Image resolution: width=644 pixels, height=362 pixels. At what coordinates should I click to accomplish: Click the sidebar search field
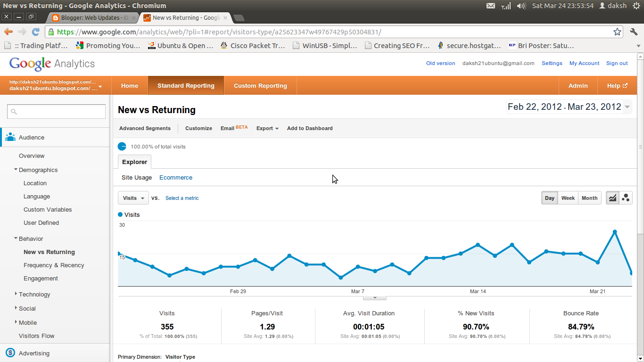point(56,111)
